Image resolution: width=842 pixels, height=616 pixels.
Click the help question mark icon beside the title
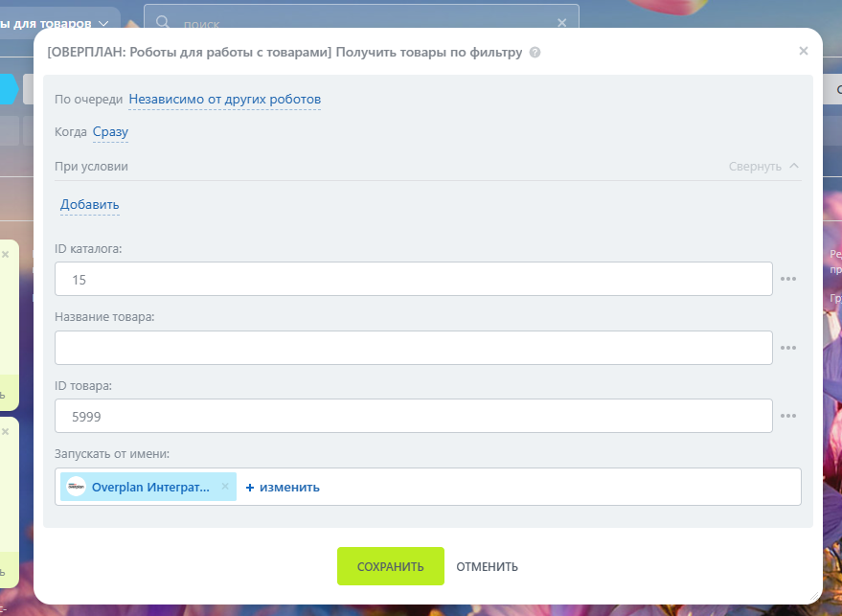tap(535, 53)
